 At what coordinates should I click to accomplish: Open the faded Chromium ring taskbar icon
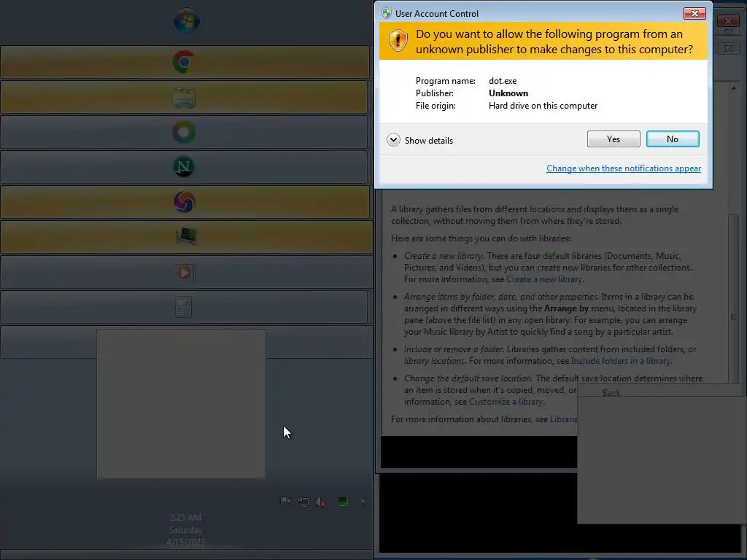point(184,132)
